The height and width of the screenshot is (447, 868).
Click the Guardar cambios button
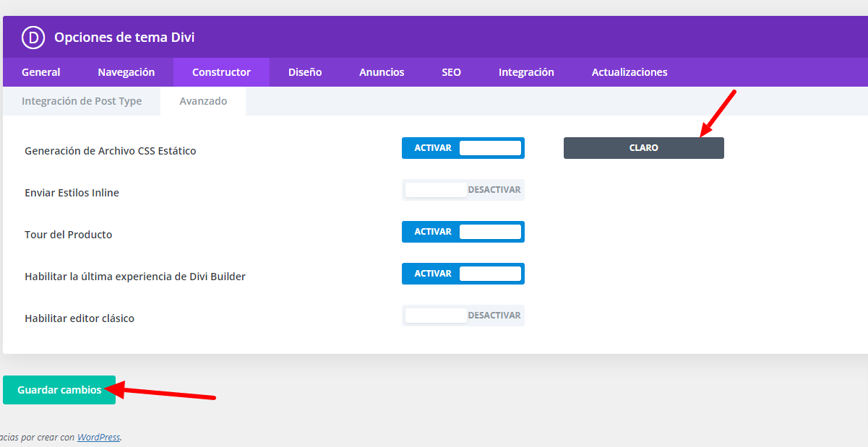(x=59, y=390)
